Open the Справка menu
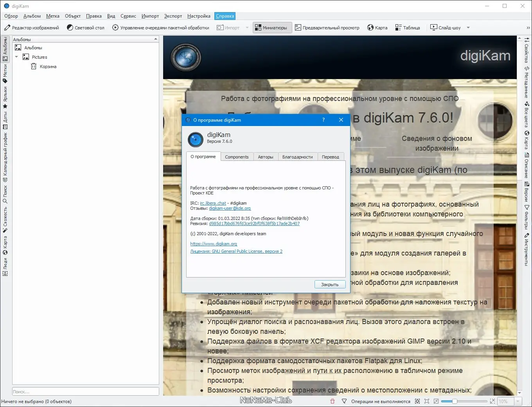532x407 pixels. (225, 16)
